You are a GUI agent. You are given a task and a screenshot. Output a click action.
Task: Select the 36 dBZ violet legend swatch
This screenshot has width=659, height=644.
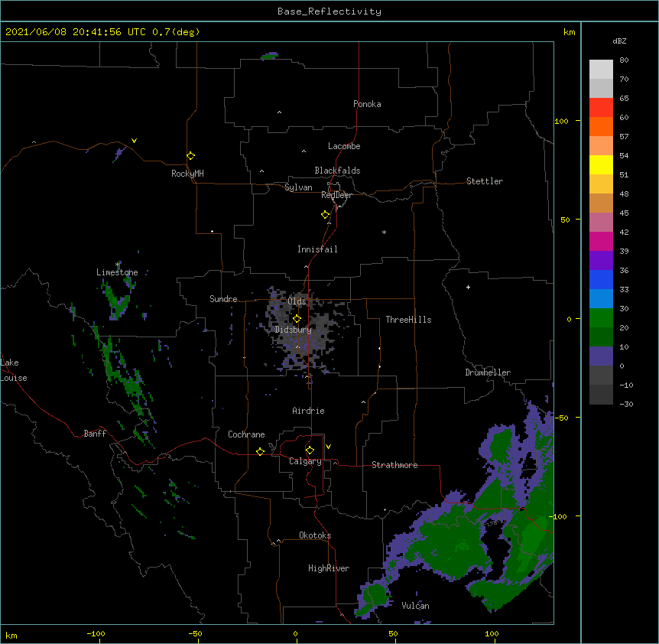(601, 261)
